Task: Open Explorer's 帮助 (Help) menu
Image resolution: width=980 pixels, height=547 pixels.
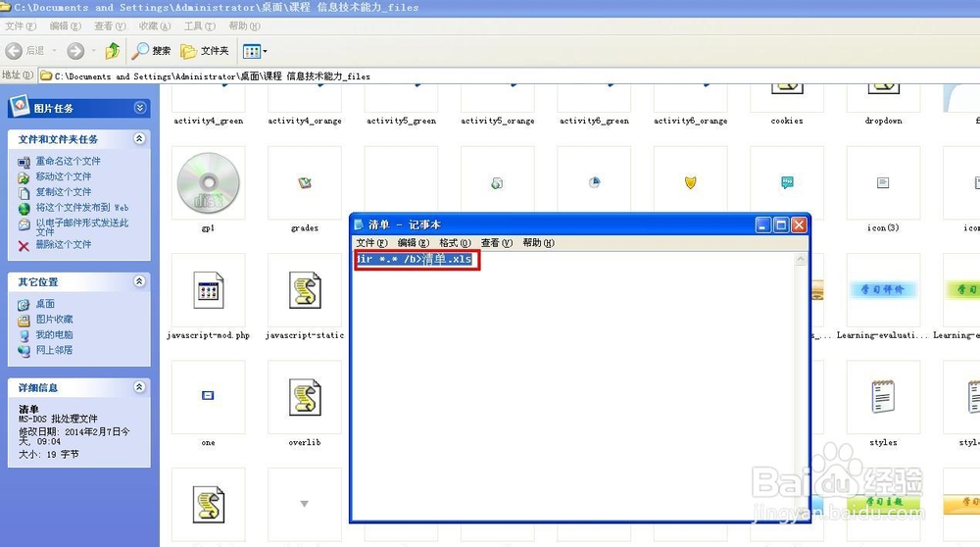Action: point(244,26)
